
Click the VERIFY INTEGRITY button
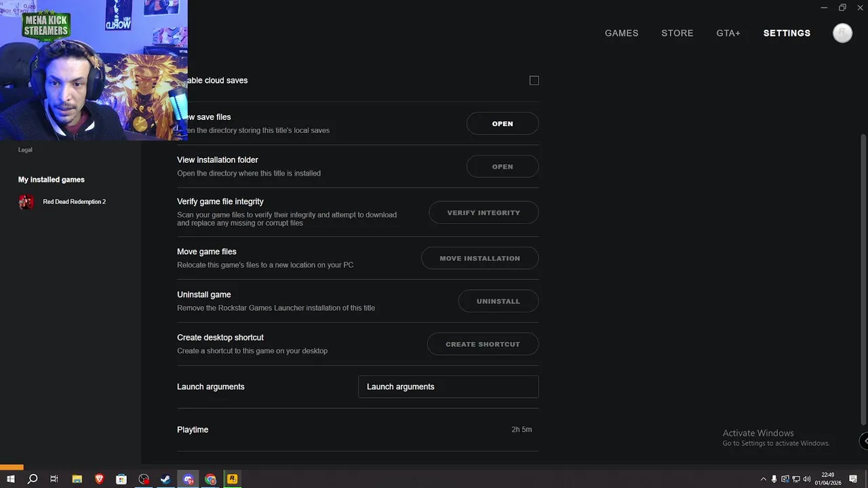(484, 213)
